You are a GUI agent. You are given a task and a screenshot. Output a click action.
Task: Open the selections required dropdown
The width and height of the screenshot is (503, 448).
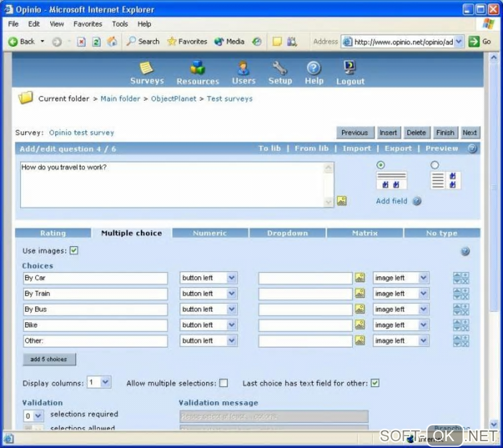click(x=33, y=416)
